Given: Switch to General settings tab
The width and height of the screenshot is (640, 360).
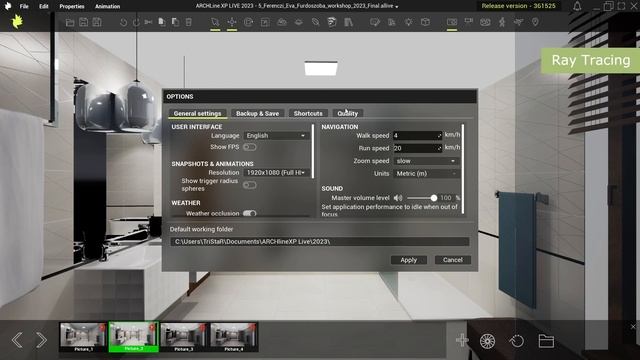Looking at the screenshot, I should pos(198,113).
